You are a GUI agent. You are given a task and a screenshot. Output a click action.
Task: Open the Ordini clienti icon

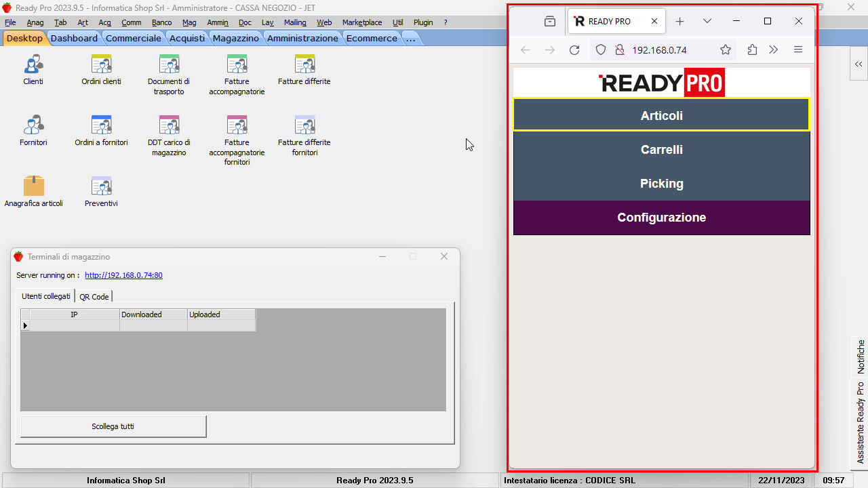[101, 64]
